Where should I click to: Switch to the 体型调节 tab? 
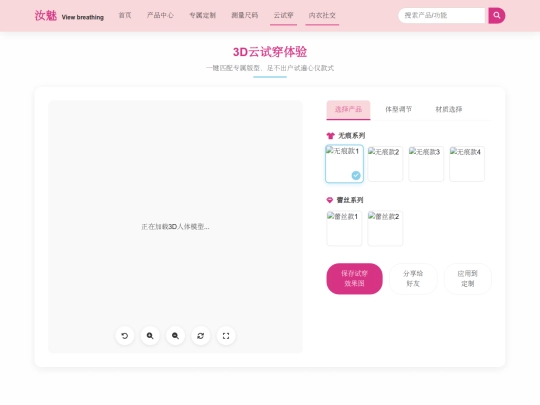pyautogui.click(x=398, y=110)
